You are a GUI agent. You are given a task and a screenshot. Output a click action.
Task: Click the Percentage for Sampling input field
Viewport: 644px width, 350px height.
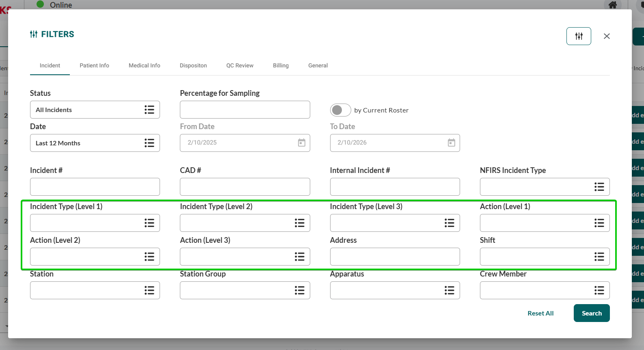click(x=244, y=110)
